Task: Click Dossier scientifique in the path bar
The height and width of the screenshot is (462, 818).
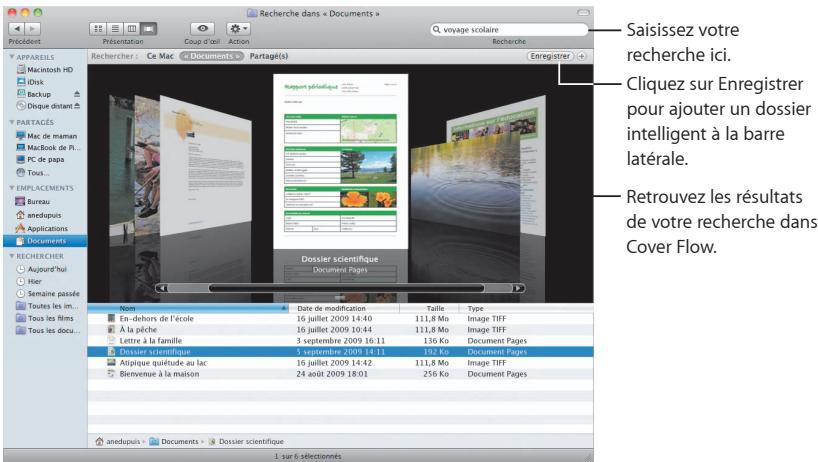Action: (x=246, y=442)
